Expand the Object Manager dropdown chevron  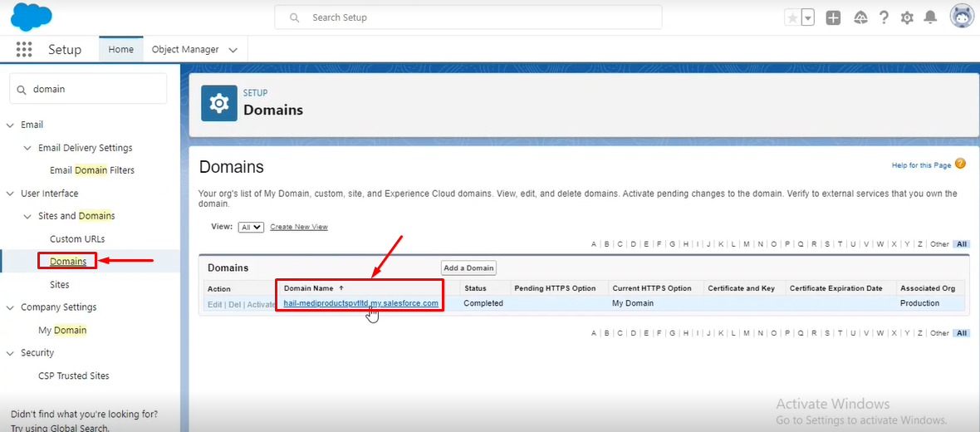point(233,50)
